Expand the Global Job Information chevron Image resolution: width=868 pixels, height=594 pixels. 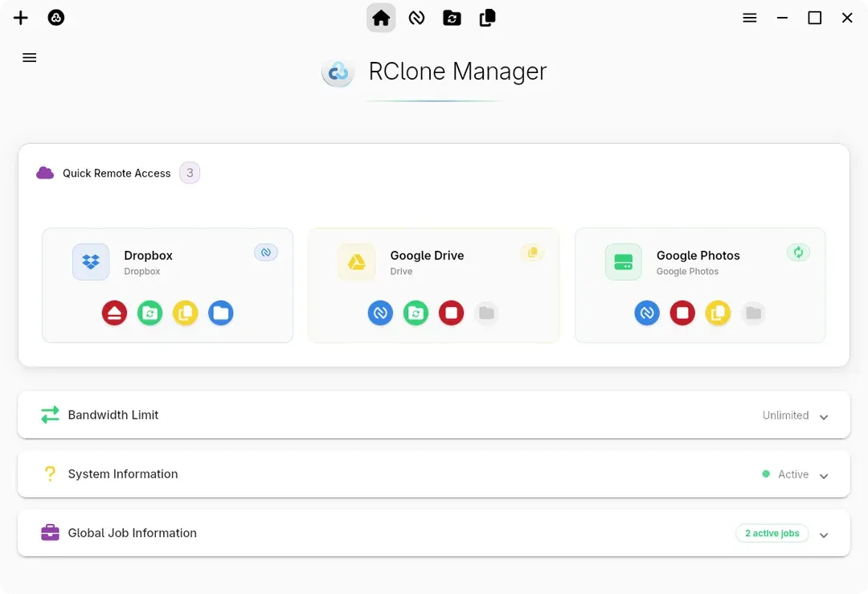(824, 535)
